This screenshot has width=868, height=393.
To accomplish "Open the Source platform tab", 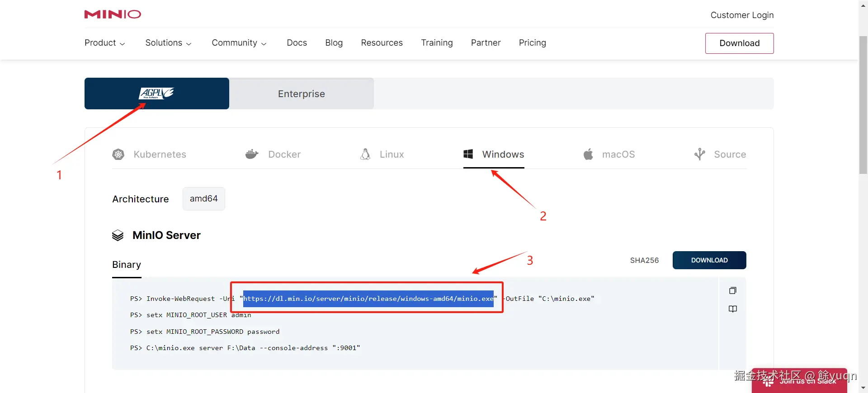I will (720, 154).
